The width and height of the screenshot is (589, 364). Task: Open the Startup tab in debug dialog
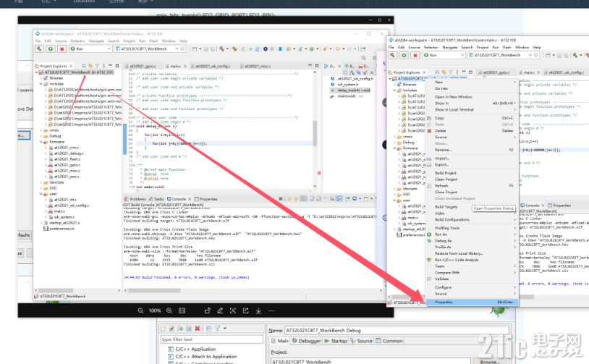point(336,341)
